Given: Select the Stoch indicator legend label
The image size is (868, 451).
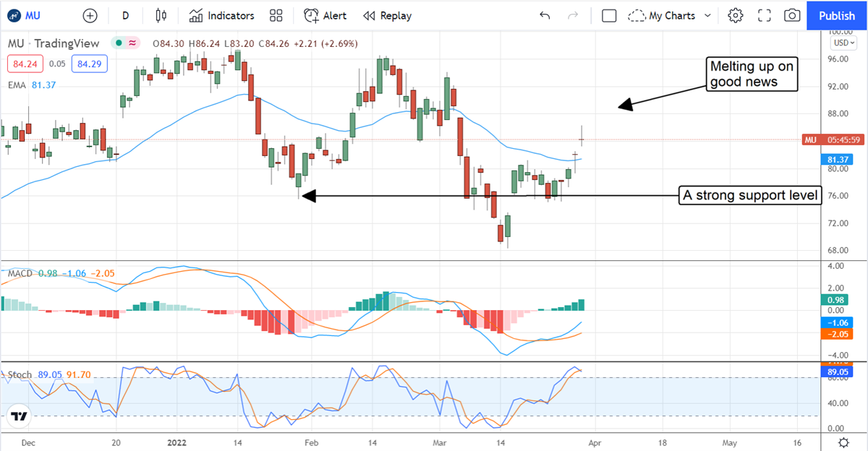Looking at the screenshot, I should [x=20, y=374].
